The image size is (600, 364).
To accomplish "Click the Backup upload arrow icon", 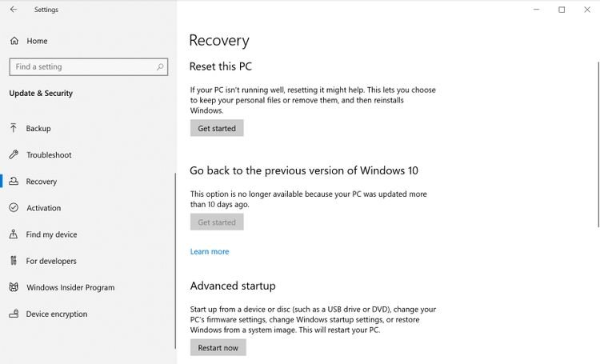I will click(x=14, y=128).
